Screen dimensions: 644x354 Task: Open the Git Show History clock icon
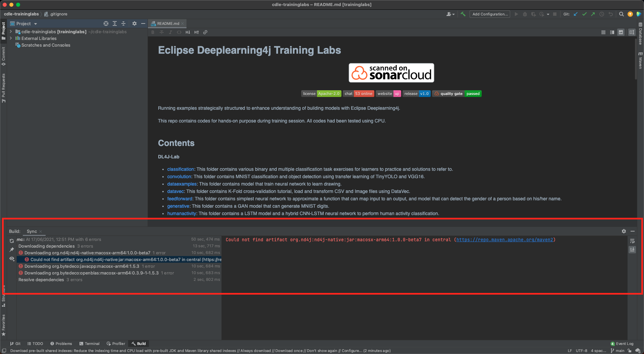pyautogui.click(x=602, y=14)
